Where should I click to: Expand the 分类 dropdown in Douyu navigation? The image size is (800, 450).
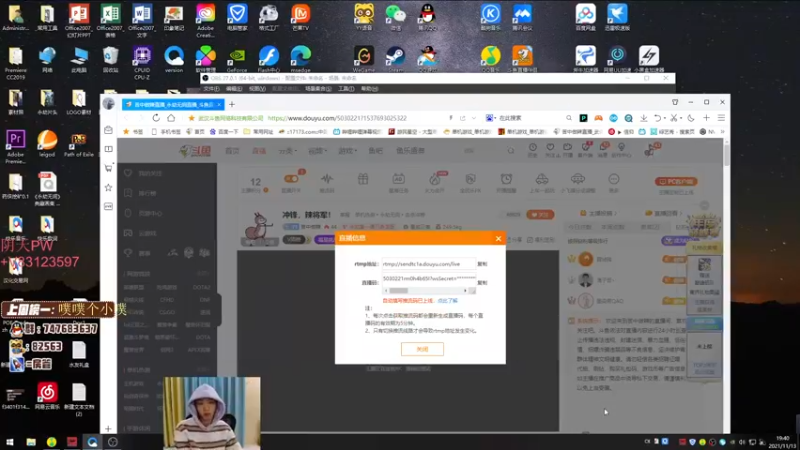[x=287, y=151]
